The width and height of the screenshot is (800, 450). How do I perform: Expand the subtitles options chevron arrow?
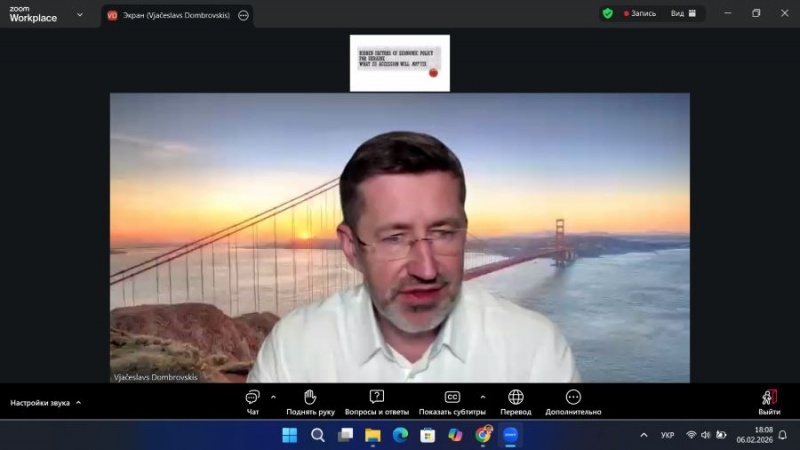pyautogui.click(x=482, y=396)
